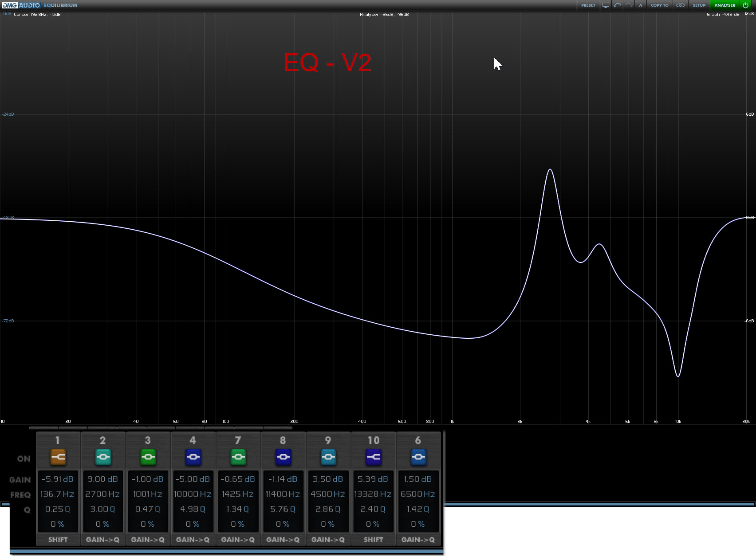Open the Setup menu

[699, 5]
